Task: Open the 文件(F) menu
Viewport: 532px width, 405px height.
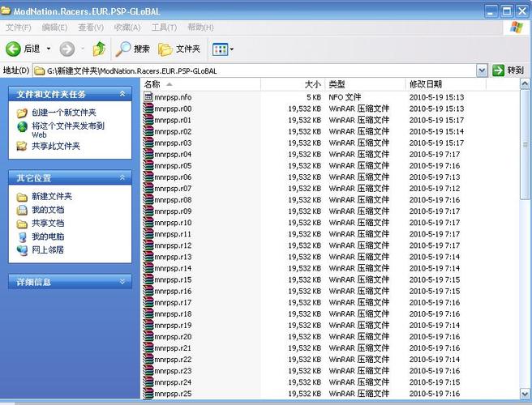Action: 19,28
